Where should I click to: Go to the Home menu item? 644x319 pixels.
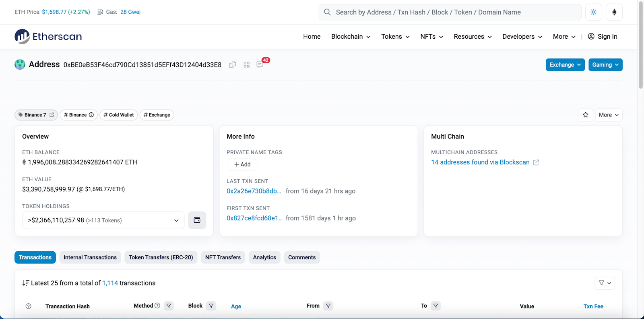pyautogui.click(x=312, y=37)
